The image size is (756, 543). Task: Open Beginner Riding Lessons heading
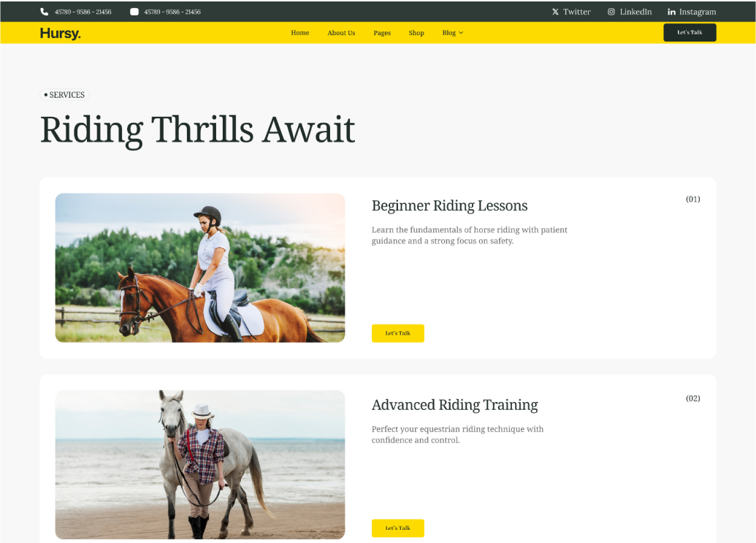point(449,206)
